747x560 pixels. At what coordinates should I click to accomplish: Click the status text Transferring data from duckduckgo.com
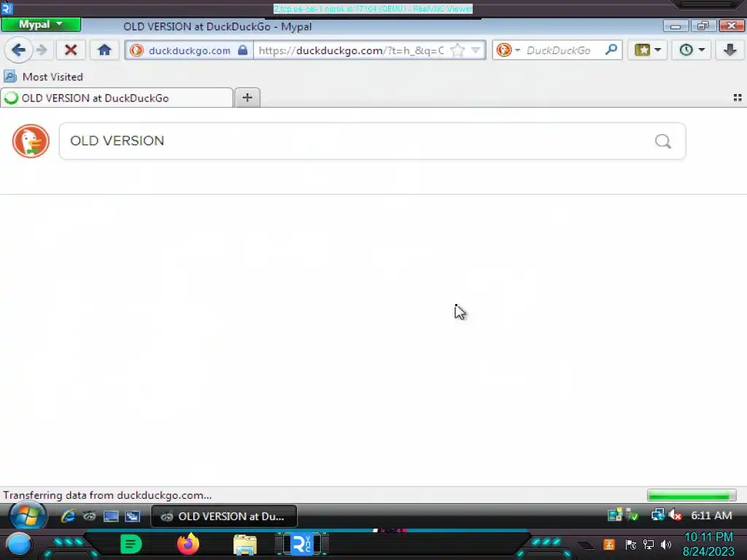coord(107,495)
